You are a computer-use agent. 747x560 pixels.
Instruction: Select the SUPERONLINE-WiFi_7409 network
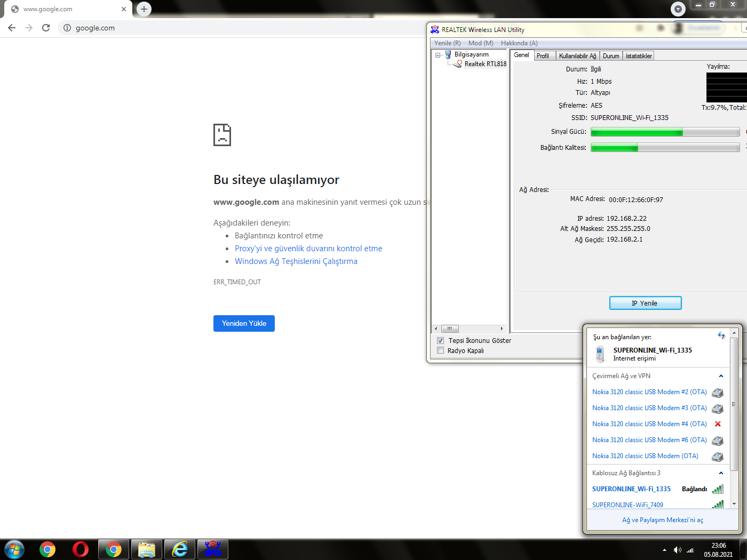(x=627, y=505)
